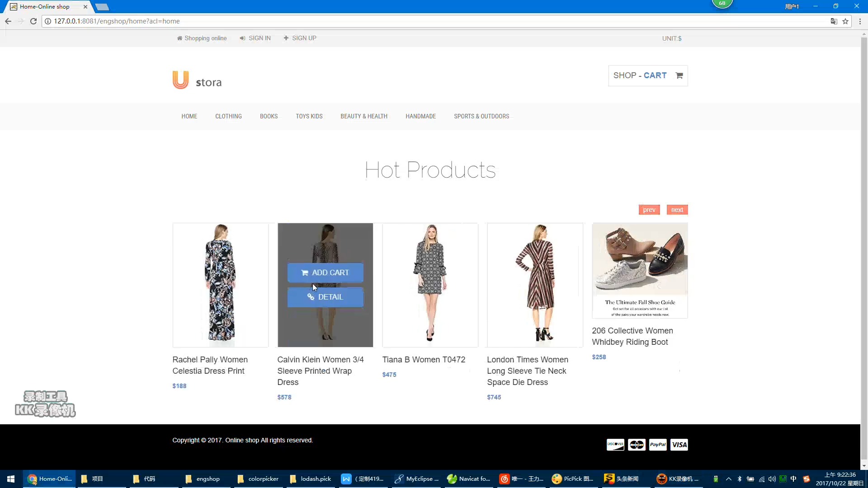
Task: Click the BOOKS navigation tab
Action: pyautogui.click(x=269, y=116)
